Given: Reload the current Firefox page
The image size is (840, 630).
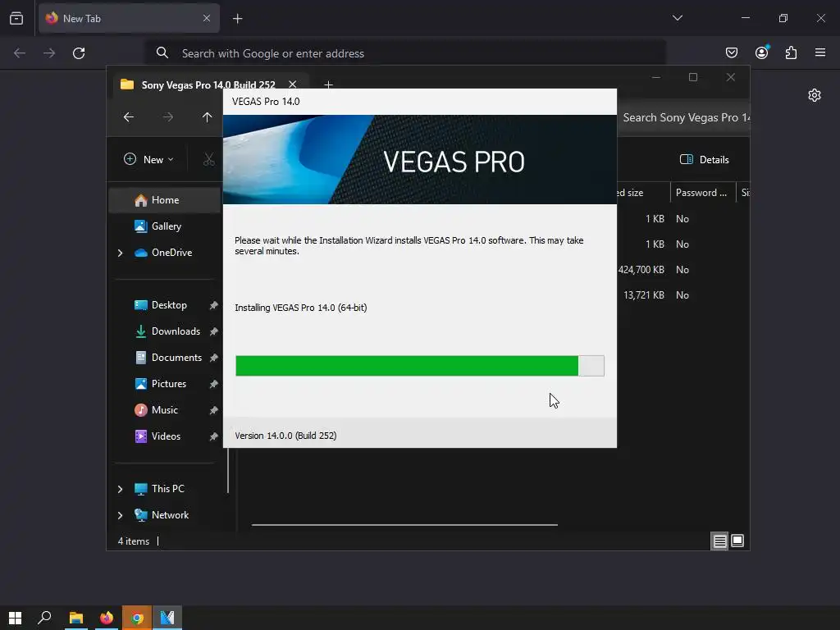Looking at the screenshot, I should tap(79, 53).
